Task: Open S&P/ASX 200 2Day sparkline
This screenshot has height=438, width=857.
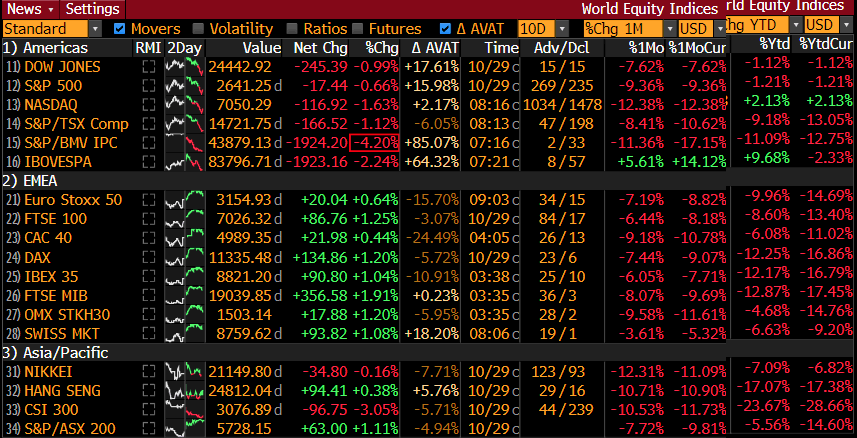Action: coord(185,429)
